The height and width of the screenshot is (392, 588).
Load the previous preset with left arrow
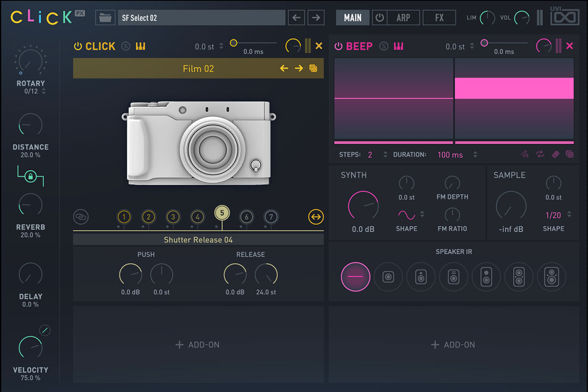pyautogui.click(x=296, y=18)
